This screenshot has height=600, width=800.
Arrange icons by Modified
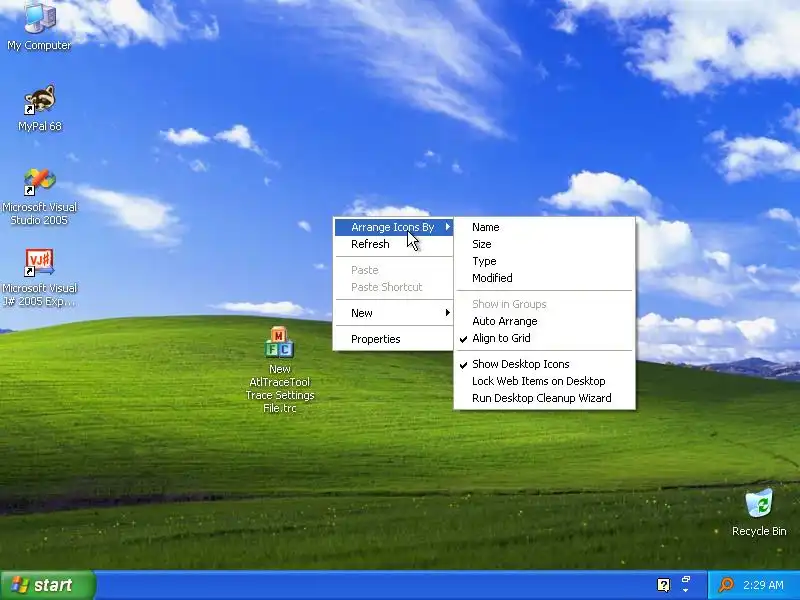click(x=544, y=278)
